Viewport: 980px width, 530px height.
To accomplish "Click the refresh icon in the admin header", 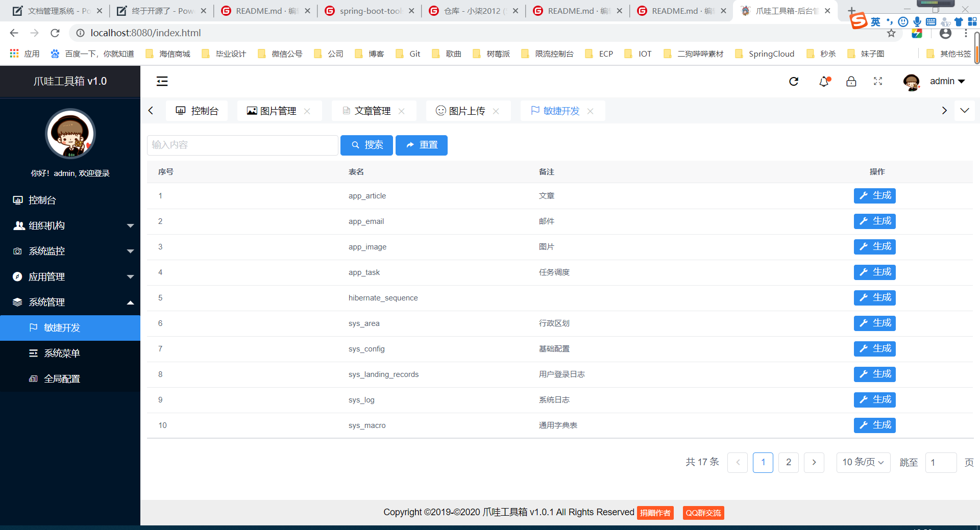I will [x=794, y=82].
